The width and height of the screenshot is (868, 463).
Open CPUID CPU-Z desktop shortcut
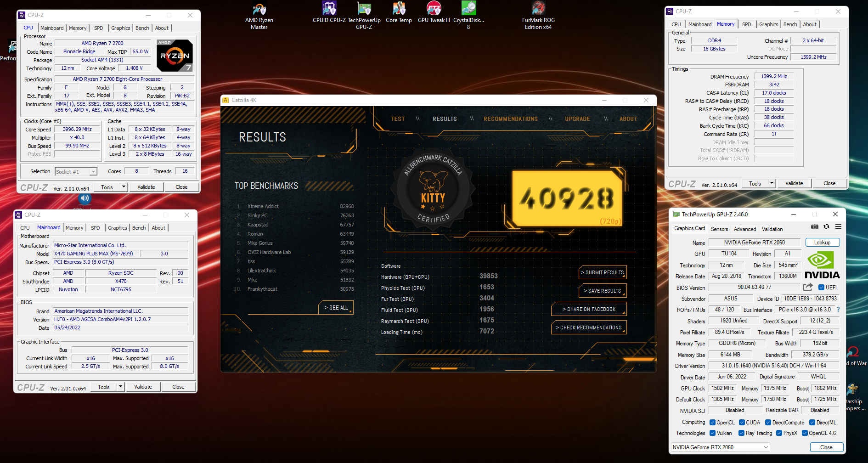coord(329,12)
